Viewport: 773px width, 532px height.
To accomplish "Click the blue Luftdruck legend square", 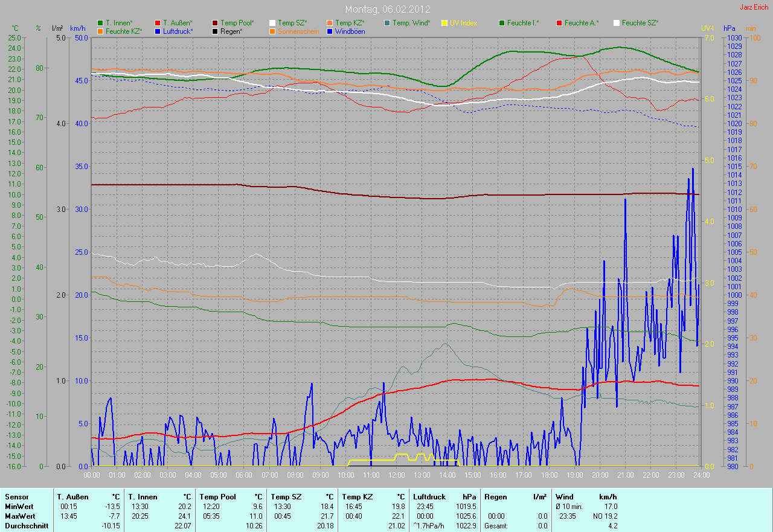I will pos(158,31).
